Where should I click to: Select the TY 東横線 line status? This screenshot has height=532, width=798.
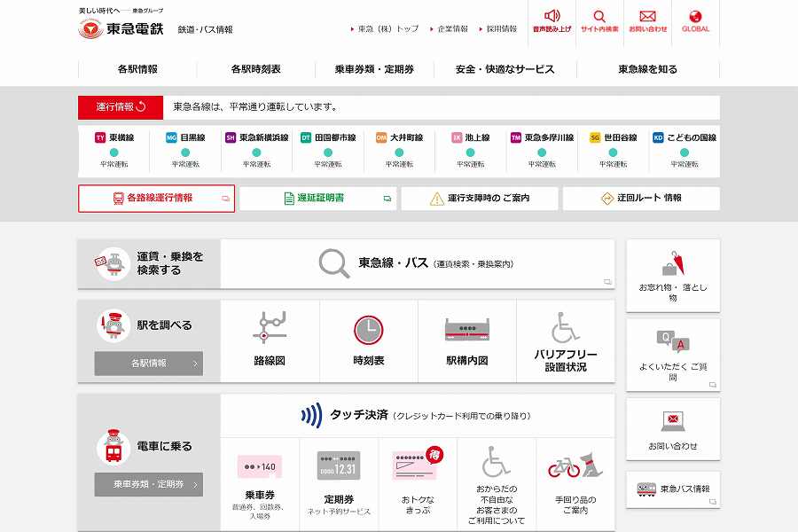point(114,151)
